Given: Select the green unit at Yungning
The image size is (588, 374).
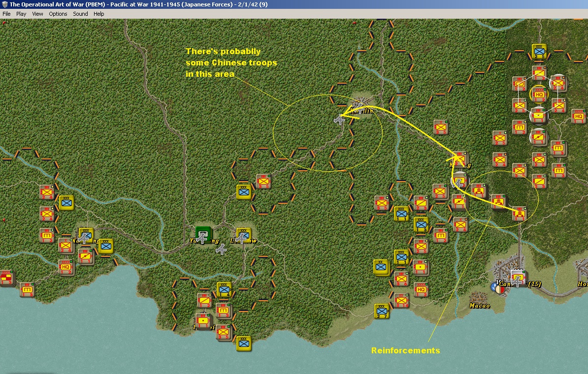Looking at the screenshot, I should (203, 234).
